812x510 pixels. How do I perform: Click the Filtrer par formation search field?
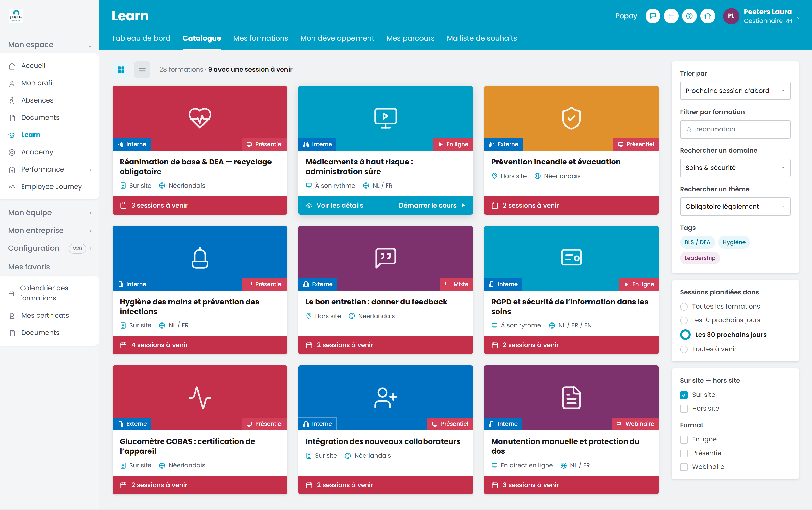point(735,129)
